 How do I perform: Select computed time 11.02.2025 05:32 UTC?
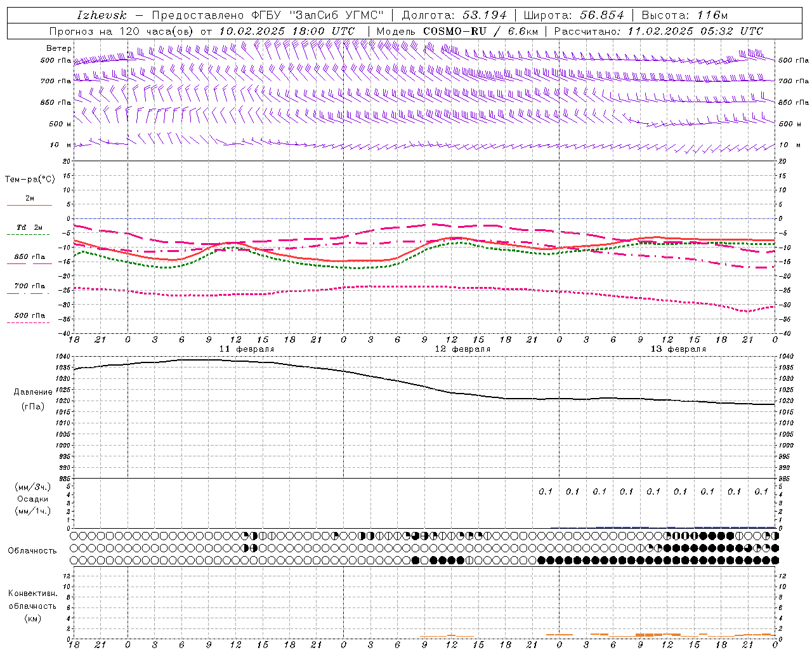click(x=695, y=31)
